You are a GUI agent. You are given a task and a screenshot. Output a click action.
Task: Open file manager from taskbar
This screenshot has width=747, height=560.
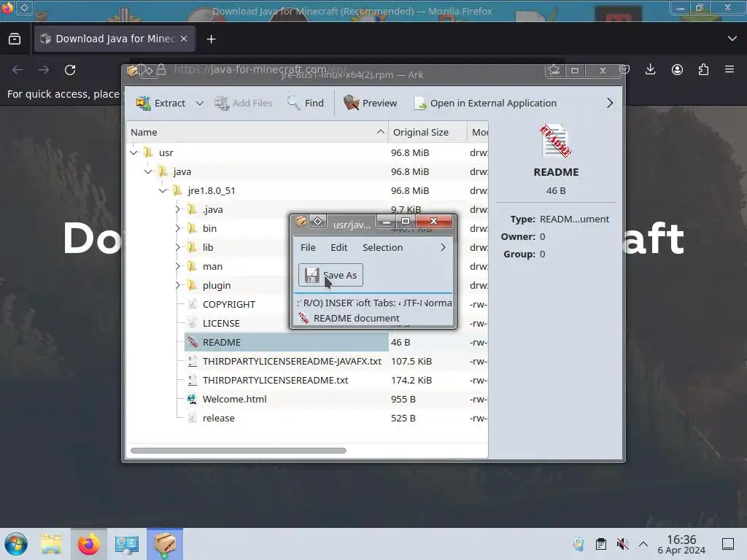(52, 544)
